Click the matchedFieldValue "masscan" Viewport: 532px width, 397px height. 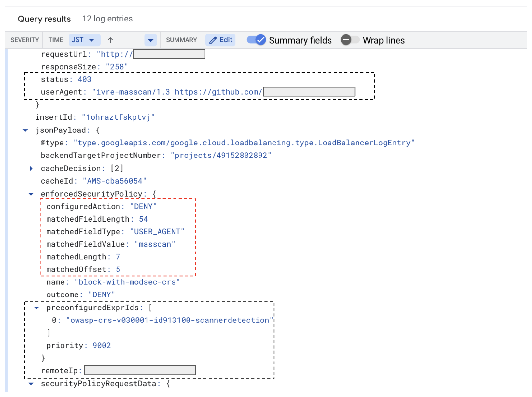point(155,244)
